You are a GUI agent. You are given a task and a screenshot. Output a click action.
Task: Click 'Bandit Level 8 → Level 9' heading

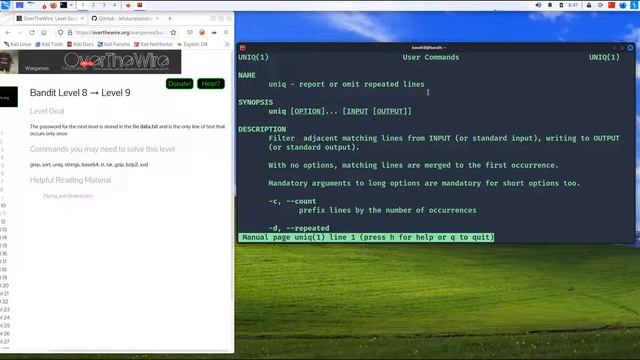(x=80, y=93)
